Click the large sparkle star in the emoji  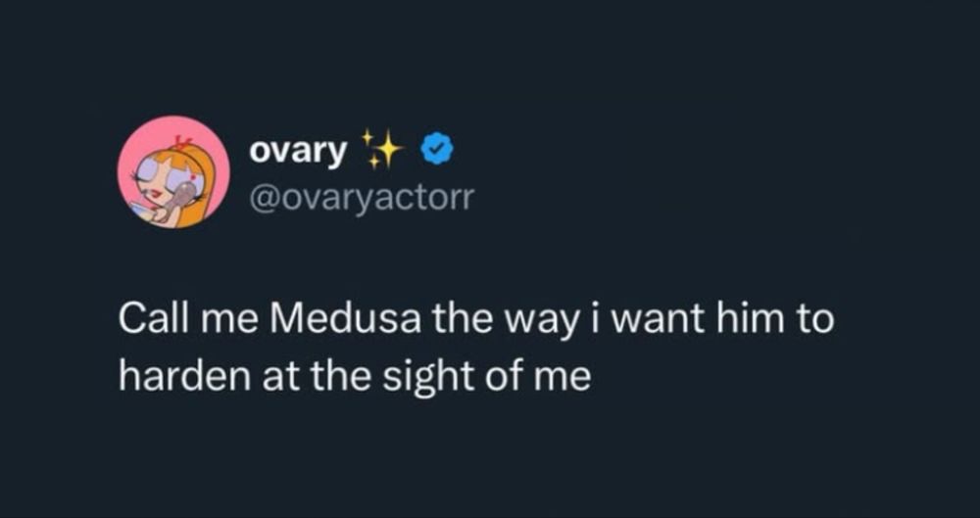(389, 151)
